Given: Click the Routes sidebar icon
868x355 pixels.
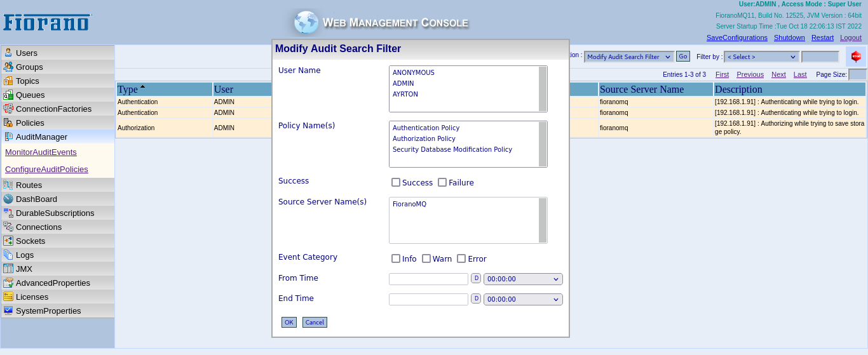Looking at the screenshot, I should pyautogui.click(x=8, y=185).
